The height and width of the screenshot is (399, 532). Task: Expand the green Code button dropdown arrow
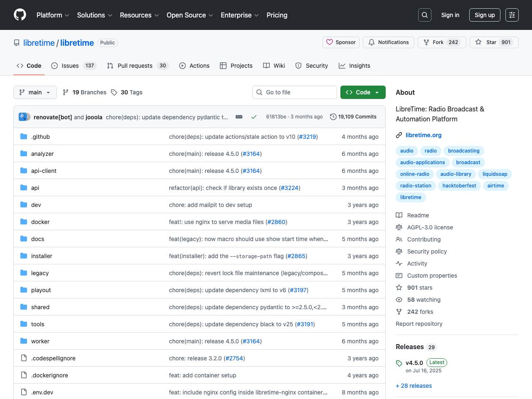(377, 92)
